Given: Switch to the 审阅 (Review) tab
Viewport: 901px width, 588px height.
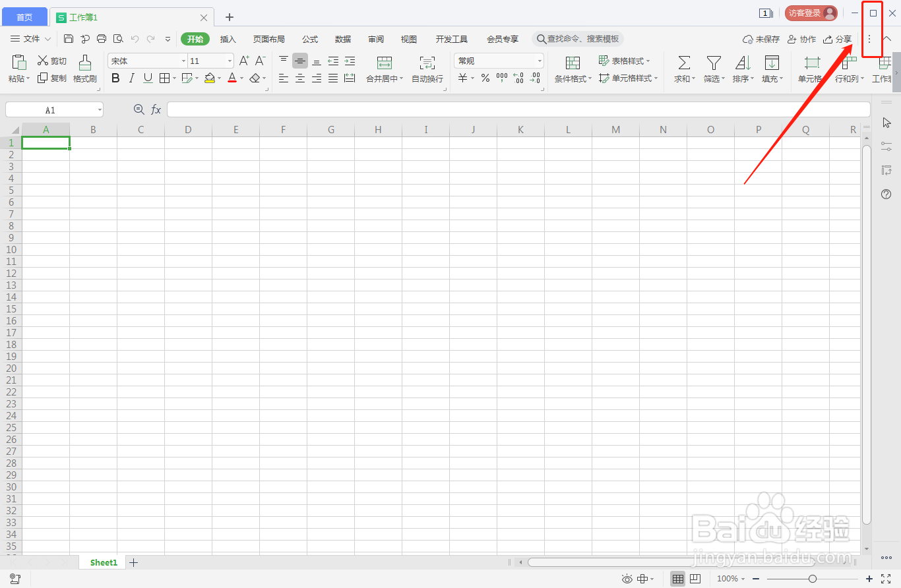Looking at the screenshot, I should tap(376, 39).
